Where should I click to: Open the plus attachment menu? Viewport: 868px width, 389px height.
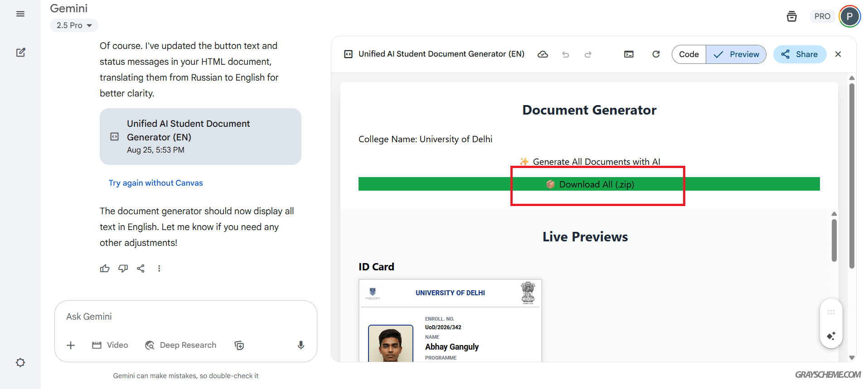coord(71,345)
